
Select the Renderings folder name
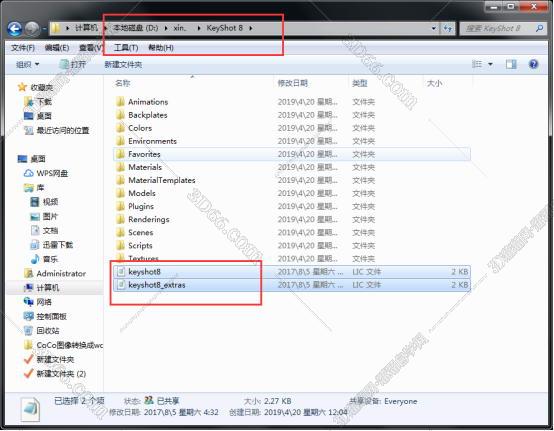[149, 219]
